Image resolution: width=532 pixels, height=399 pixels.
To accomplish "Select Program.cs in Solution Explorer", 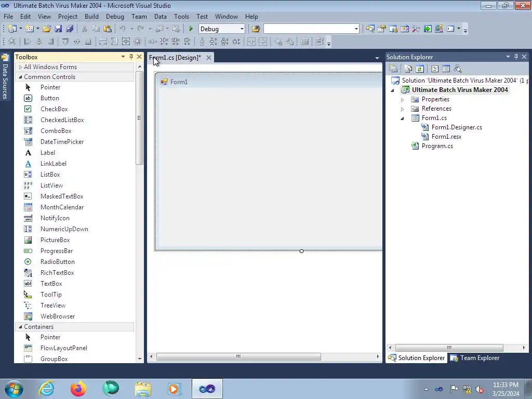I will (437, 146).
